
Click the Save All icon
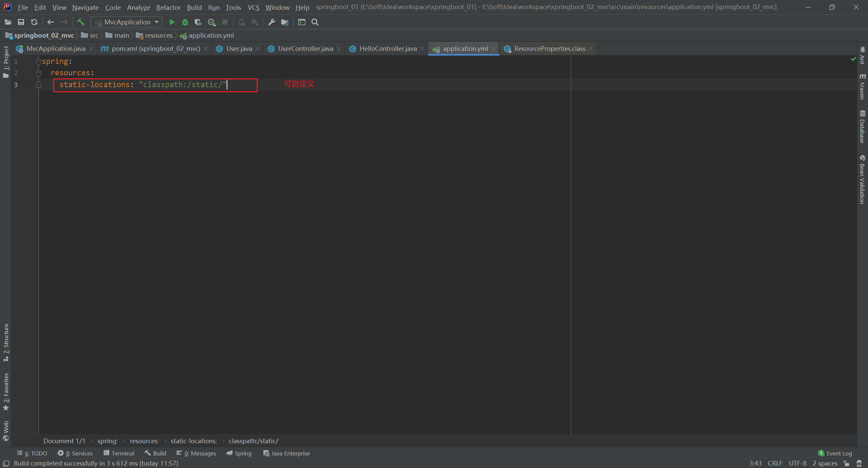click(21, 22)
